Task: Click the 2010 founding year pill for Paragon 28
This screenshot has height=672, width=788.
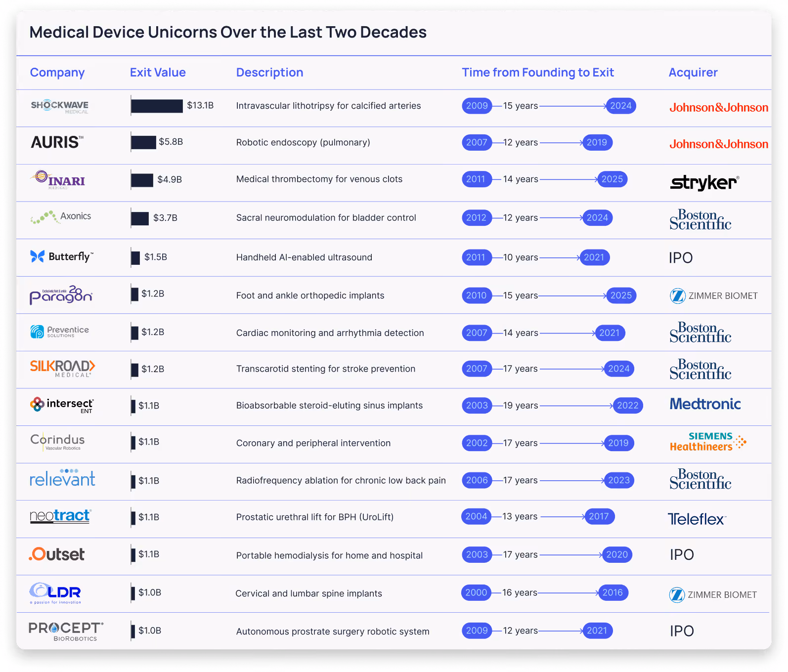Action: [477, 295]
